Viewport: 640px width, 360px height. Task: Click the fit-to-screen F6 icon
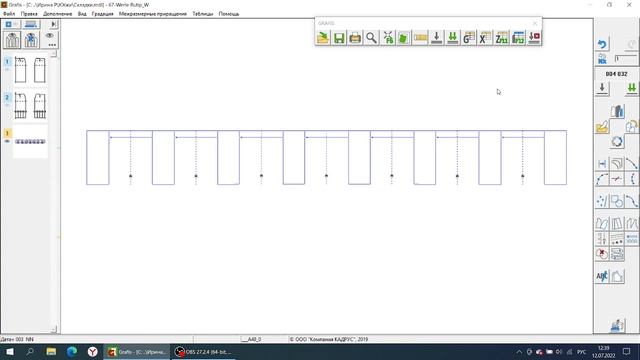click(388, 38)
